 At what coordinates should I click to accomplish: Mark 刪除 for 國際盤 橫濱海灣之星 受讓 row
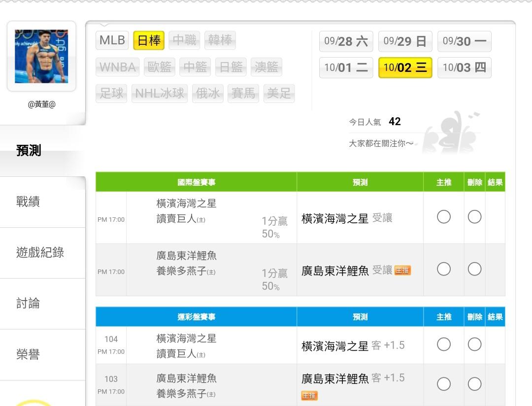point(475,217)
